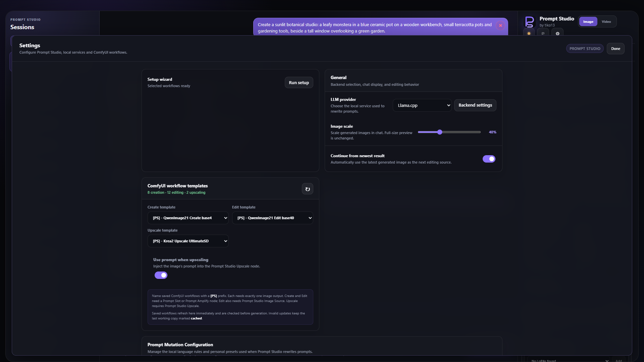Click the Sessions heading in sidebar
This screenshot has height=362, width=644.
[22, 27]
